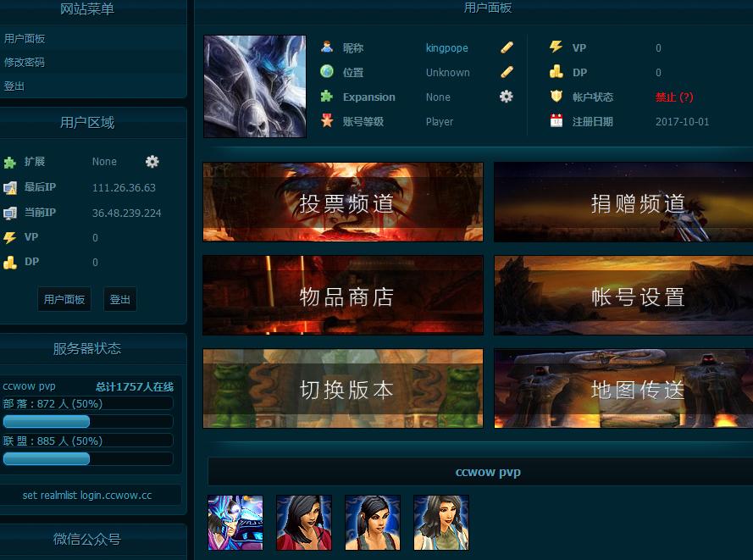The height and width of the screenshot is (560, 753).
Task: Click the VP lightning bolt icon
Action: click(x=555, y=47)
